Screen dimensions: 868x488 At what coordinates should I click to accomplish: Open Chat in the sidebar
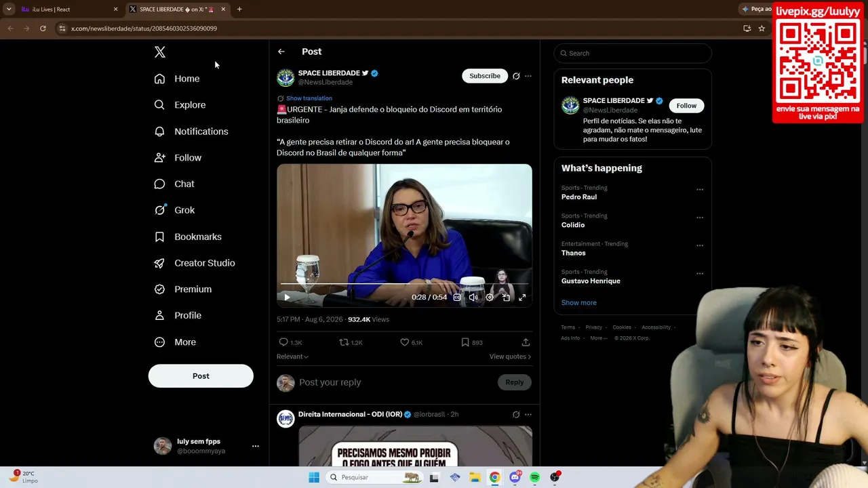tap(174, 184)
